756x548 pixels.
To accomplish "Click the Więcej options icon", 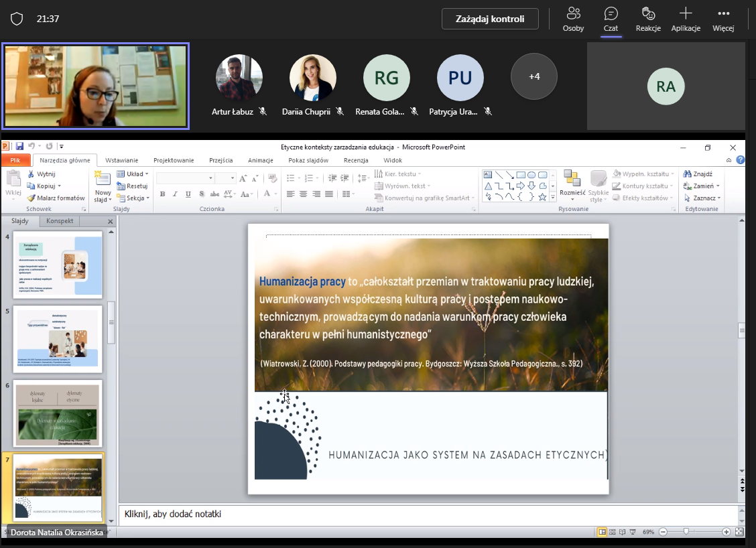I will point(723,19).
